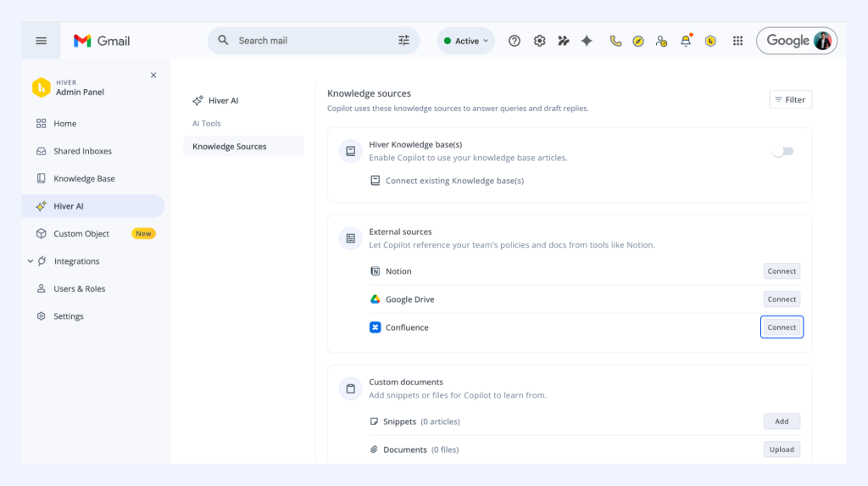
Task: Click the Hiver Admin Panel logo
Action: tap(42, 87)
